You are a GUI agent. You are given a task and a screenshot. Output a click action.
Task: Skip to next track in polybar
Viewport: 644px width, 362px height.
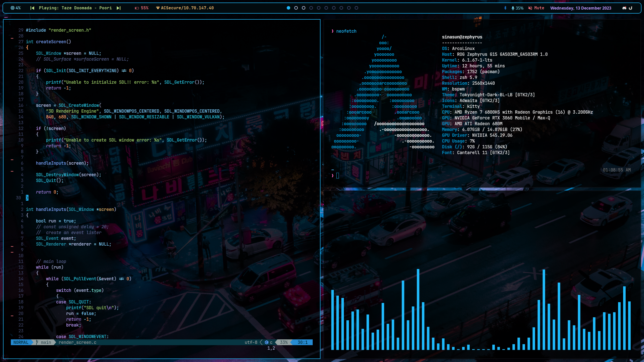(x=119, y=8)
